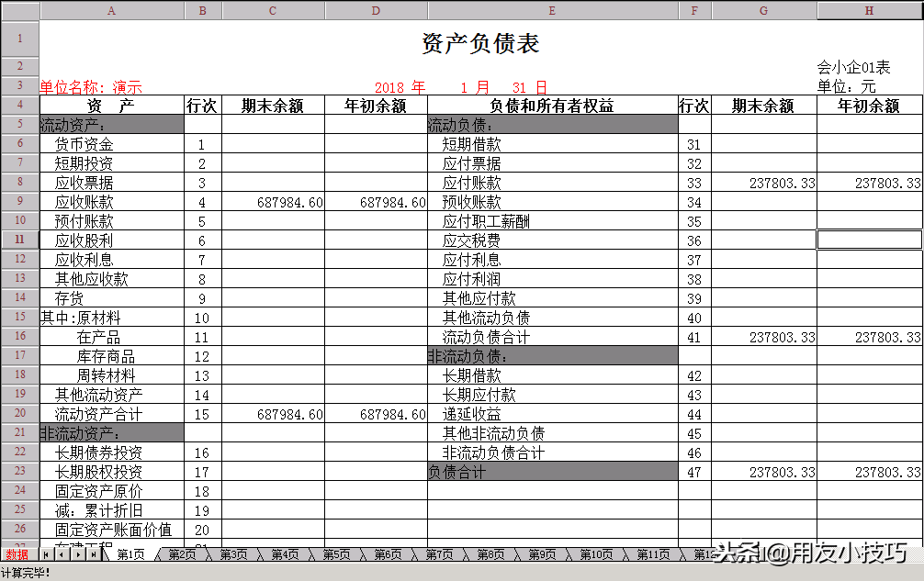
Task: Go to previous sheet page arrow
Action: tap(62, 554)
